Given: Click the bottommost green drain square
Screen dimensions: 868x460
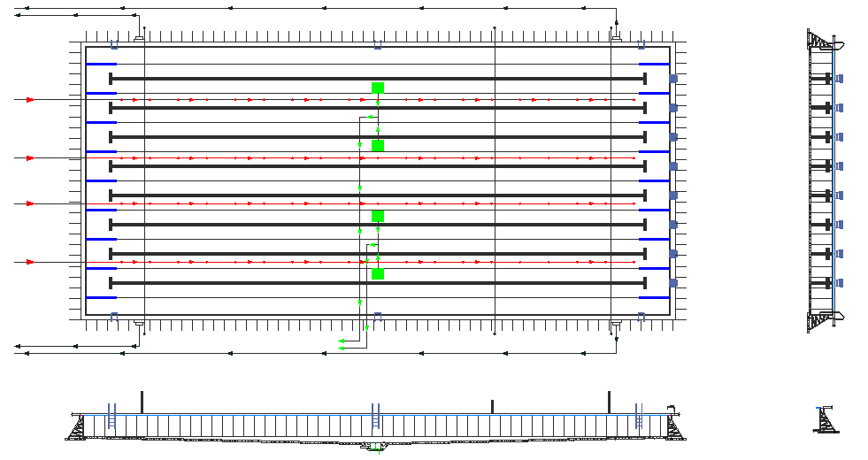Looking at the screenshot, I should tap(378, 274).
